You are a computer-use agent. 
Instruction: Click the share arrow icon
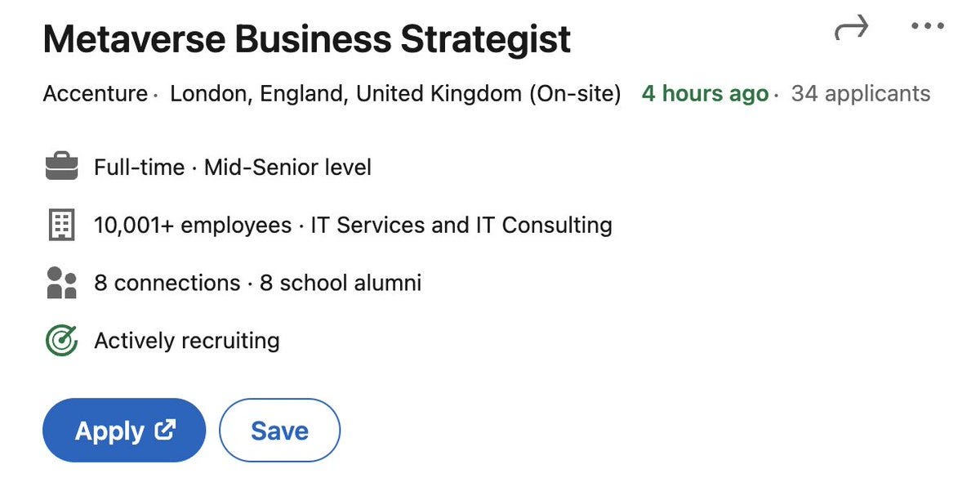(x=851, y=29)
